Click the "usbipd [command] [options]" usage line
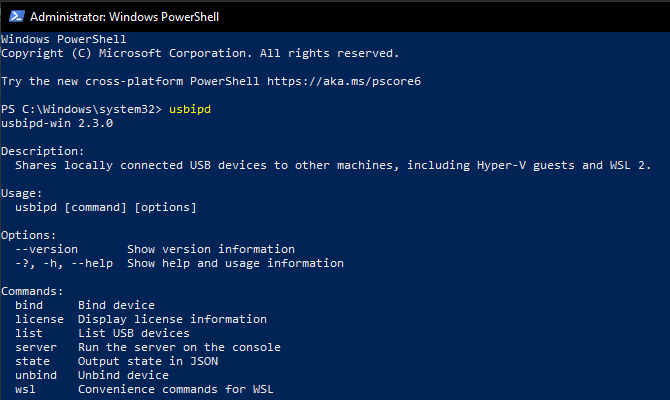This screenshot has width=670, height=400. (x=106, y=207)
